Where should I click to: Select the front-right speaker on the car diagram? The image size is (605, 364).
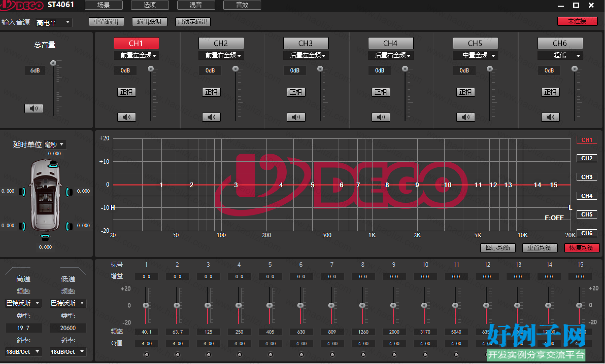pyautogui.click(x=69, y=192)
